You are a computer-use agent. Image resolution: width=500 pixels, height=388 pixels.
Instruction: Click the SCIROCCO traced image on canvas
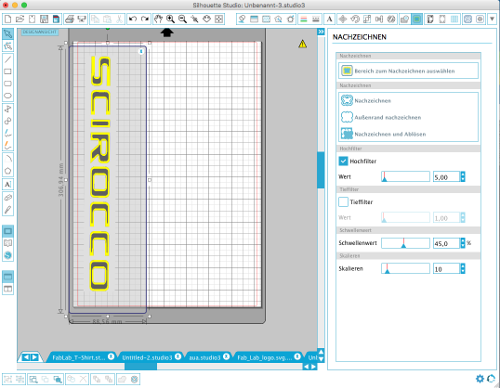100,173
